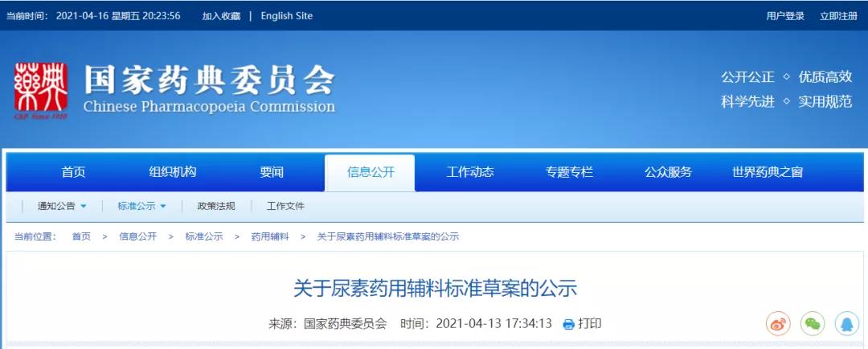Click the printer icon beside 打印
Image resolution: width=868 pixels, height=349 pixels.
pos(569,324)
